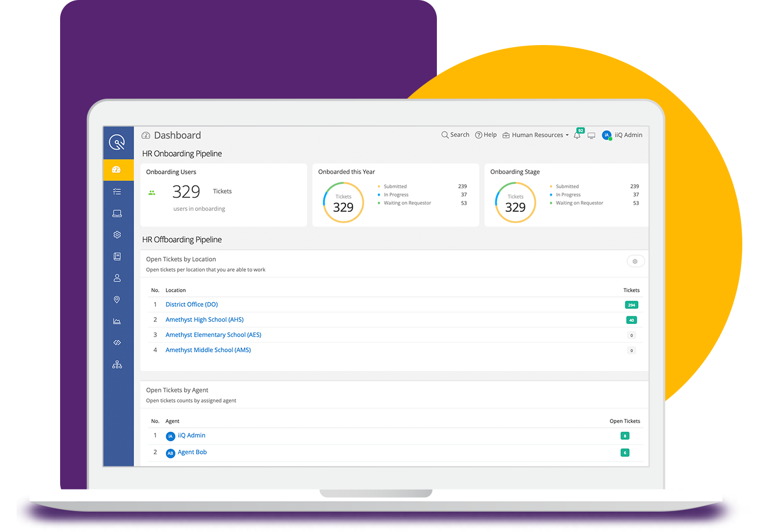The width and height of the screenshot is (760, 532).
Task: Open the notification bell showing 92 alerts
Action: click(576, 135)
